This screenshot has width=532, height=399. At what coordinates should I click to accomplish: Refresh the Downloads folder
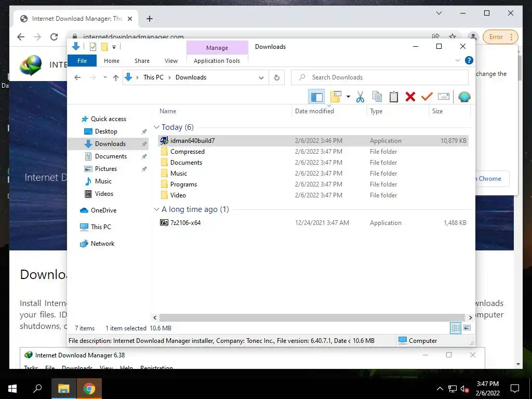coord(277,78)
